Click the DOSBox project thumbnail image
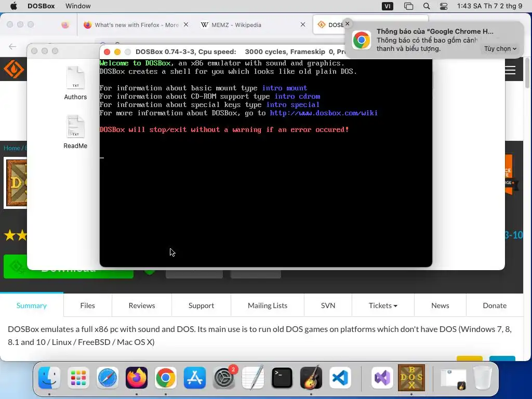The image size is (532, 399). point(15,183)
